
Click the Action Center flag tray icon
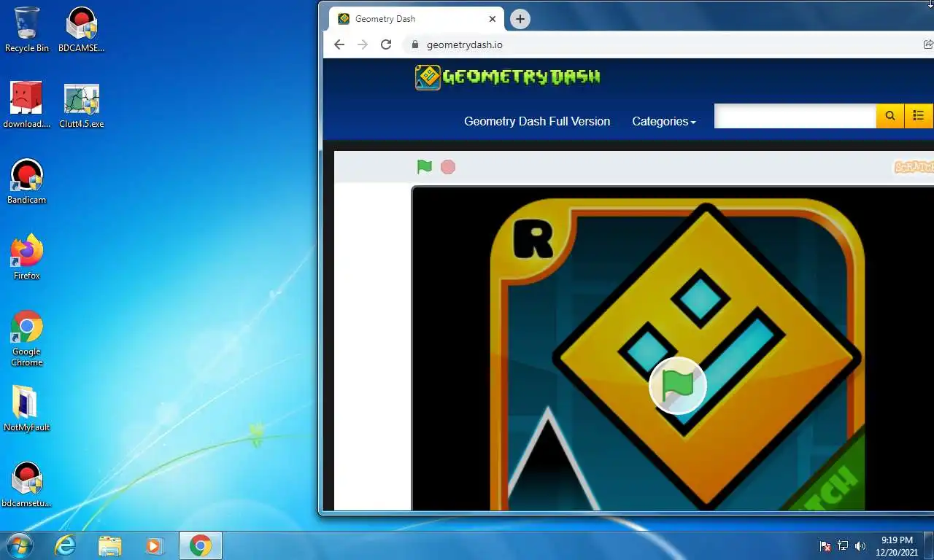(x=825, y=545)
